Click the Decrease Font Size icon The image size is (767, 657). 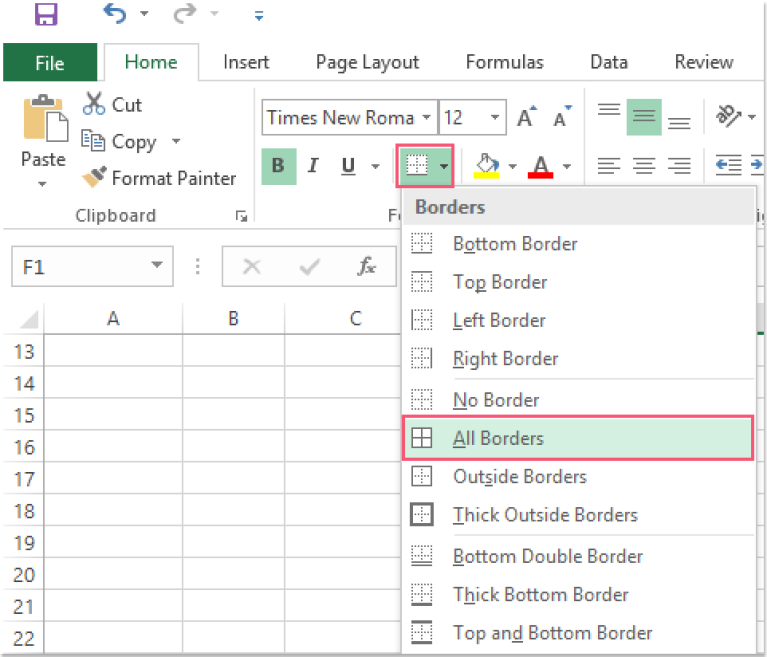[x=560, y=118]
